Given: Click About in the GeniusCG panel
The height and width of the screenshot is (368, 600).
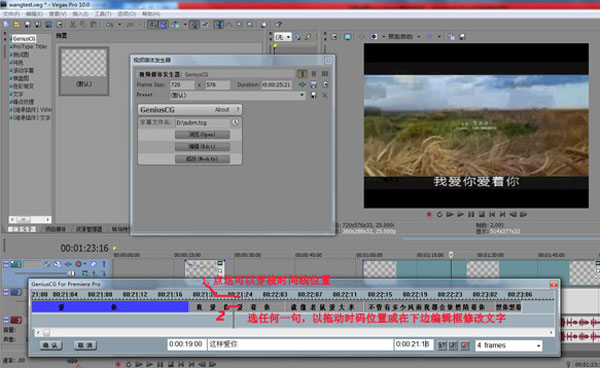Looking at the screenshot, I should (x=222, y=110).
